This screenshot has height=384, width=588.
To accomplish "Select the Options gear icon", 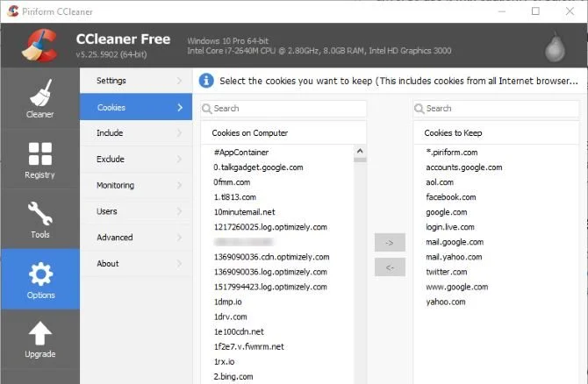I will [40, 274].
